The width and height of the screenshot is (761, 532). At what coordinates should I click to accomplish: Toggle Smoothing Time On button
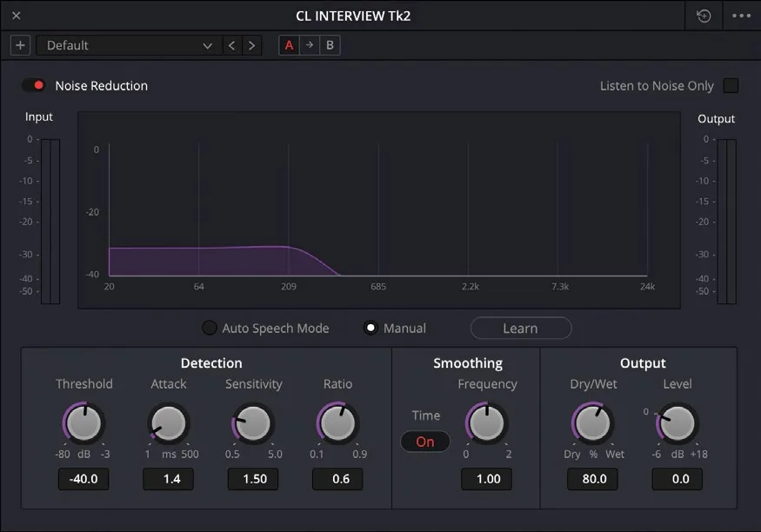click(x=425, y=442)
